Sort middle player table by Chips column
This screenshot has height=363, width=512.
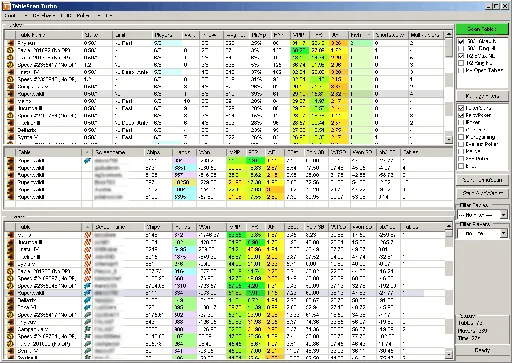point(158,152)
